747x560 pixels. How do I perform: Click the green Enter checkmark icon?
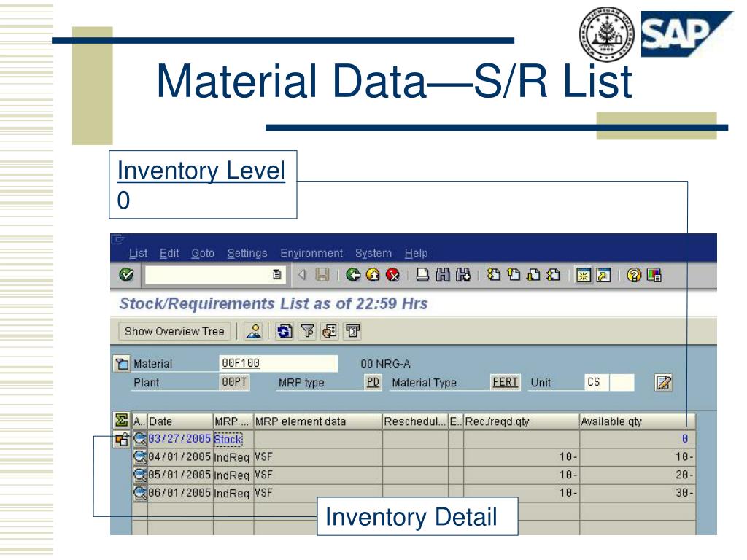126,275
